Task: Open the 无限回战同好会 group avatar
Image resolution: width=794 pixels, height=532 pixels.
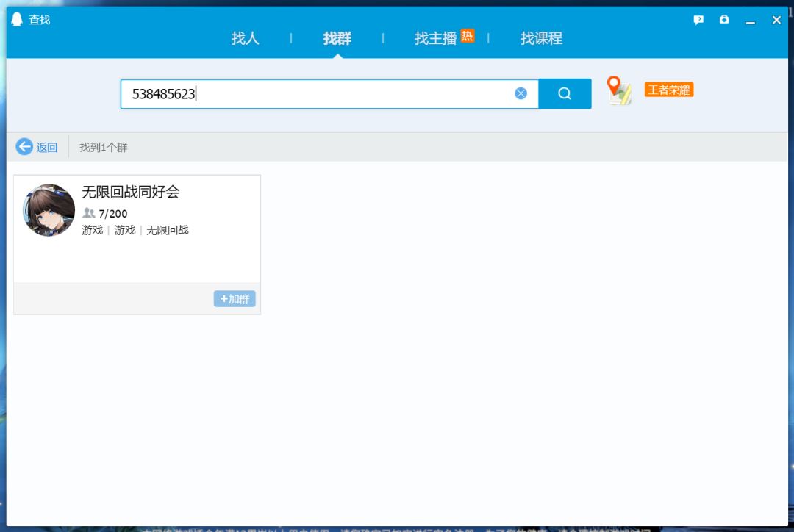Action: point(49,210)
